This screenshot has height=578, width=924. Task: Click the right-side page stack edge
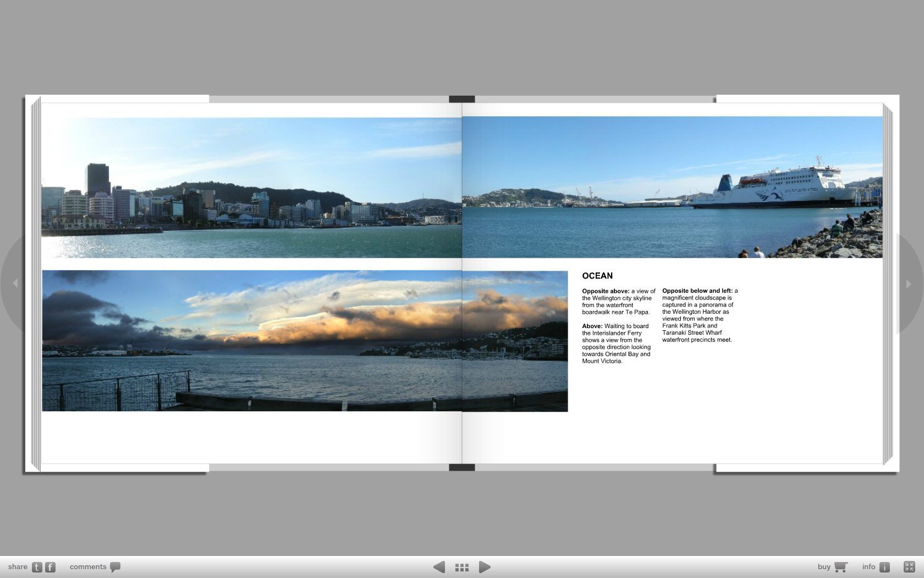coord(888,283)
